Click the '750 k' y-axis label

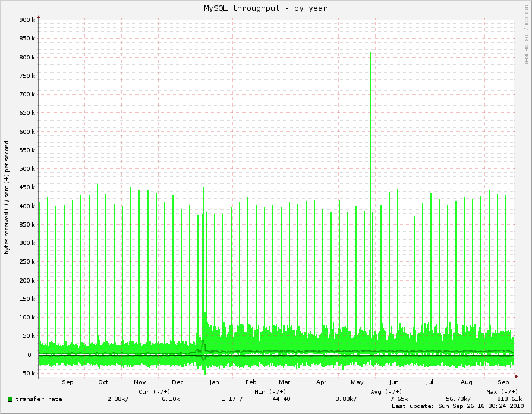pyautogui.click(x=27, y=76)
